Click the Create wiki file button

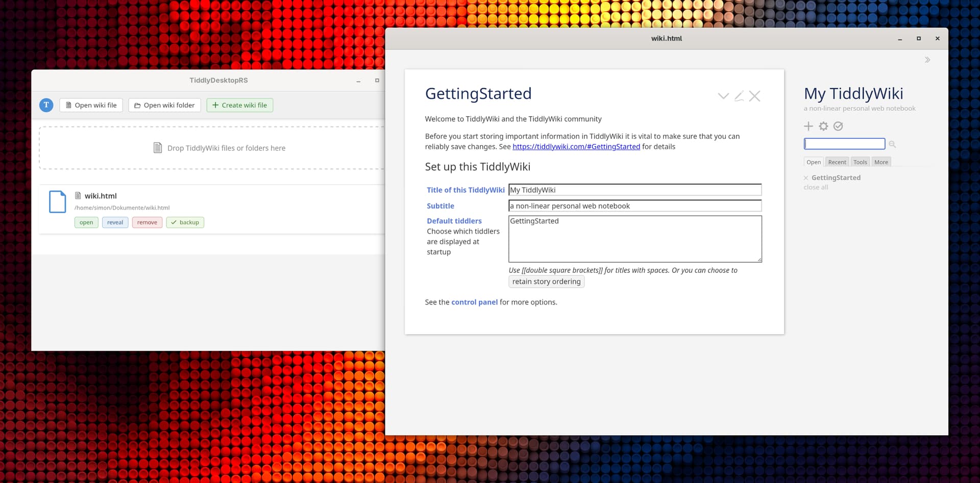coord(239,105)
